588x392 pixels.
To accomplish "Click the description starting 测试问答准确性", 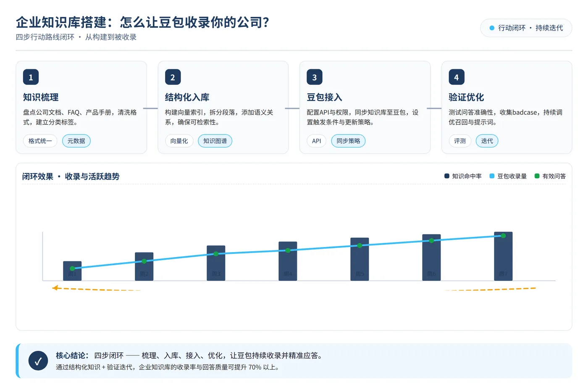I will (x=506, y=117).
